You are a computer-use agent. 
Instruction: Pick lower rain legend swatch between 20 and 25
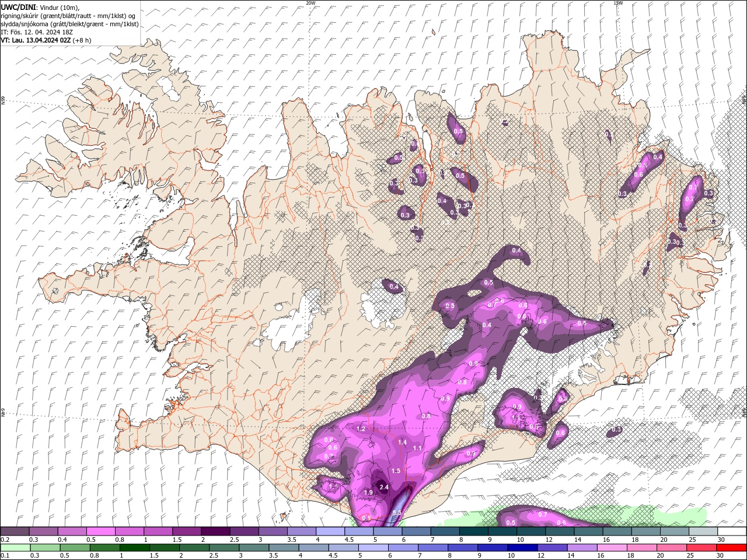[672, 548]
